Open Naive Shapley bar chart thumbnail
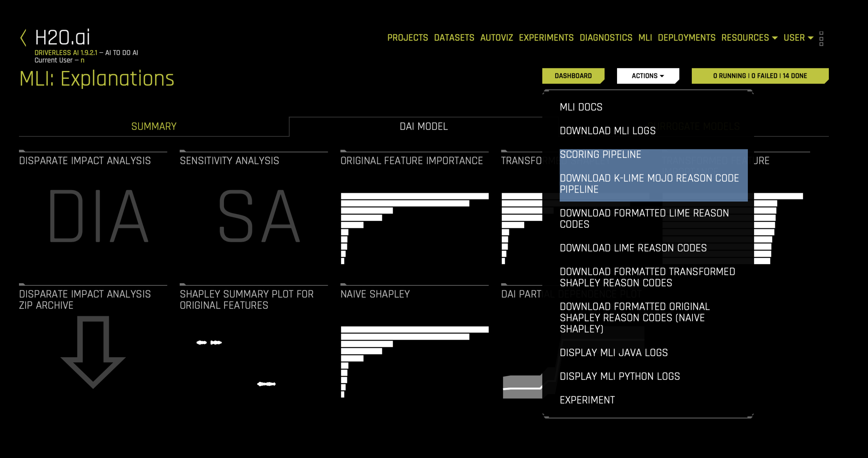The height and width of the screenshot is (458, 868). (414, 362)
